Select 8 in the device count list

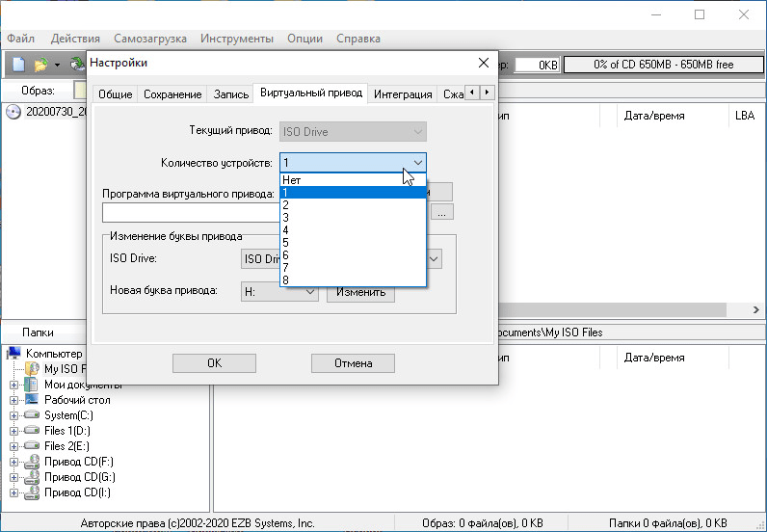(x=353, y=280)
